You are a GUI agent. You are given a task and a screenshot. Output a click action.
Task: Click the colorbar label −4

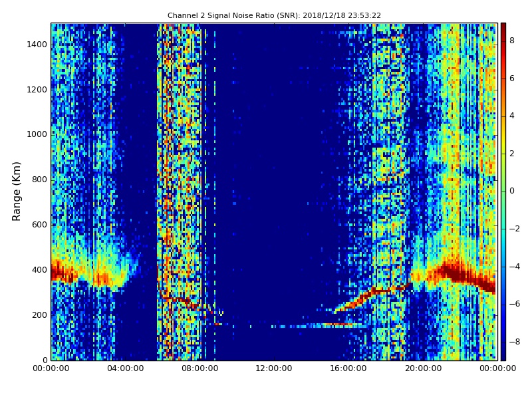pos(514,267)
